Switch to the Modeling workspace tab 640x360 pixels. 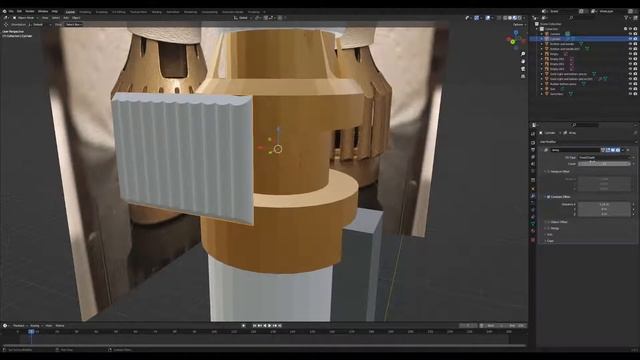tap(85, 12)
